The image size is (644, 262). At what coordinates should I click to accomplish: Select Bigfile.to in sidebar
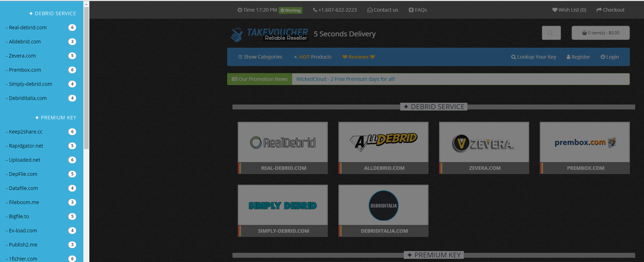(19, 216)
